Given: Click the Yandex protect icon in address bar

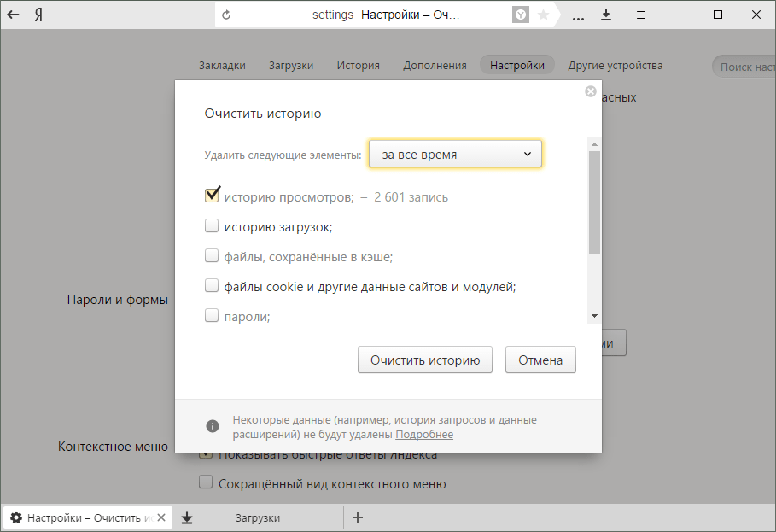Looking at the screenshot, I should pos(520,15).
